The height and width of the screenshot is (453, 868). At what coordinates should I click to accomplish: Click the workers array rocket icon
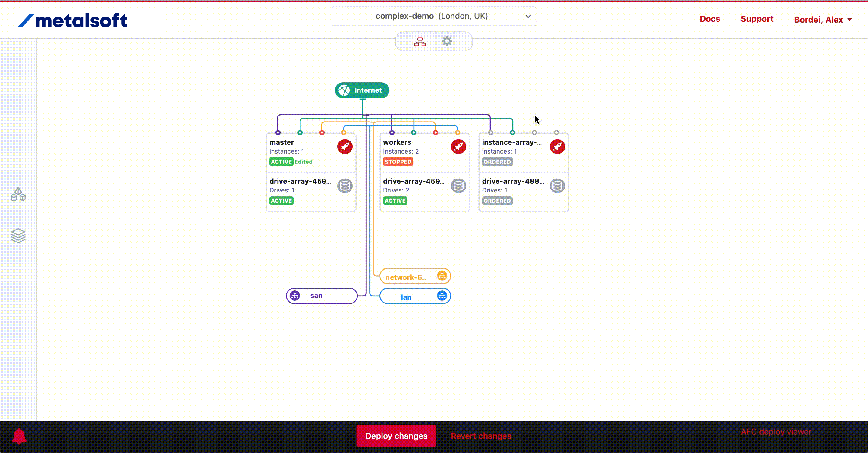[458, 147]
